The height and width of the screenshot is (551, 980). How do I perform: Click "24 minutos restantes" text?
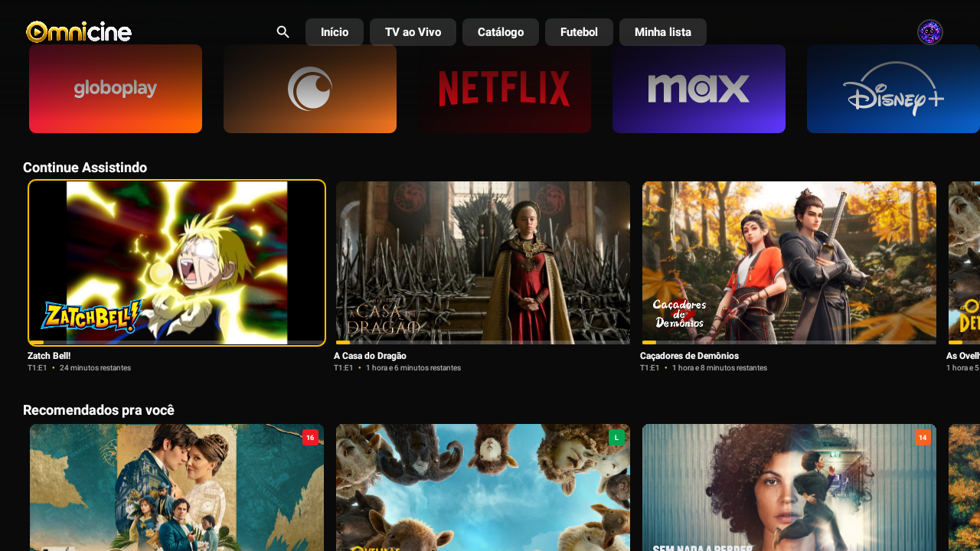pos(95,368)
